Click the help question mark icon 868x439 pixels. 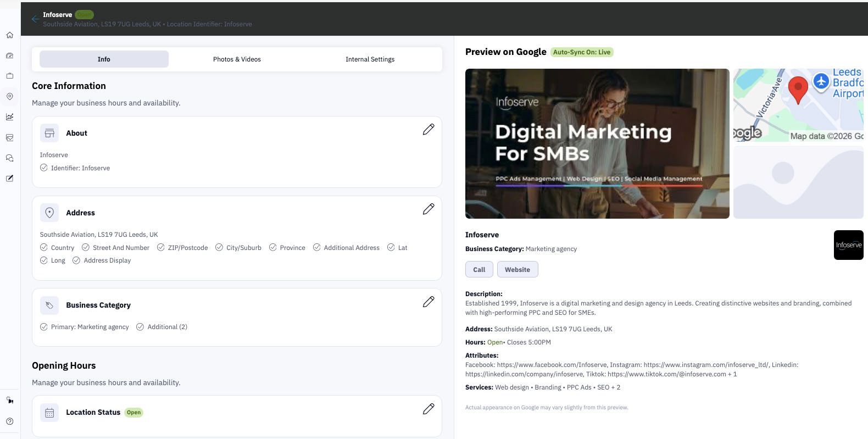point(10,421)
